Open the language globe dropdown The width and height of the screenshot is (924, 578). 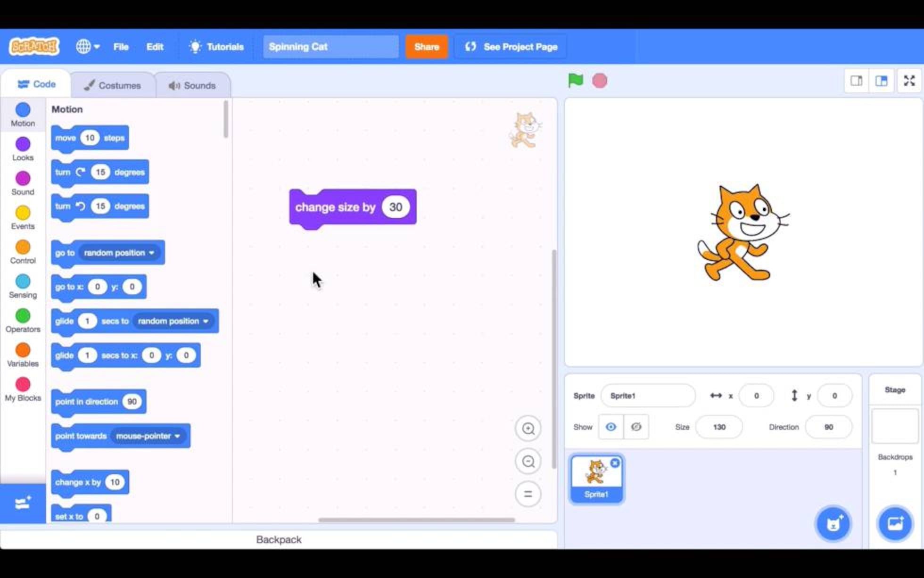(87, 47)
